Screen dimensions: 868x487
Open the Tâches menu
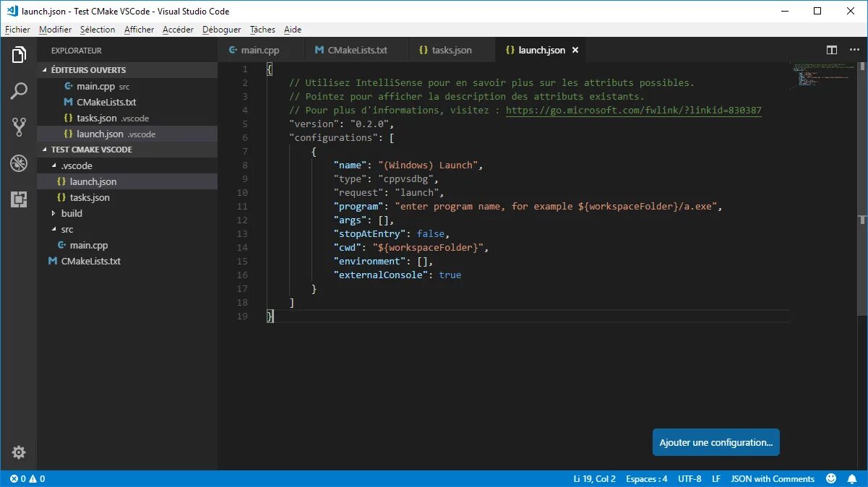[x=262, y=30]
